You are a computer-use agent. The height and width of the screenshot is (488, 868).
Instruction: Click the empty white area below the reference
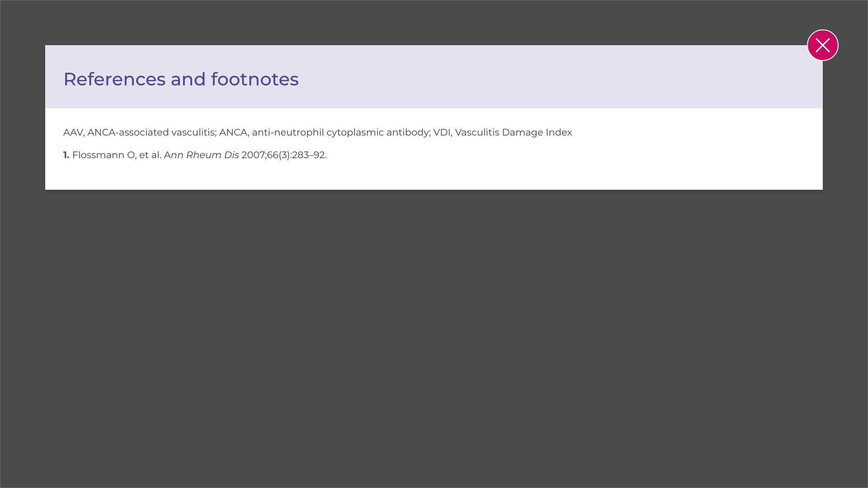434,176
